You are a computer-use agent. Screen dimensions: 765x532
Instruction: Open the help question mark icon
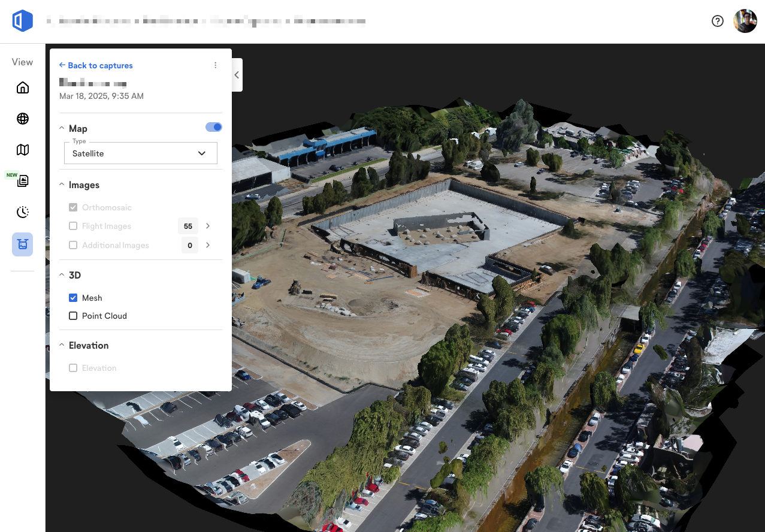tap(717, 21)
